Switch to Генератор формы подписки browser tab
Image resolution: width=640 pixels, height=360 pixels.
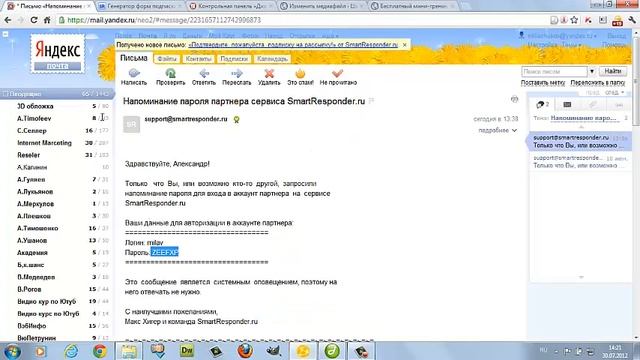(x=140, y=6)
